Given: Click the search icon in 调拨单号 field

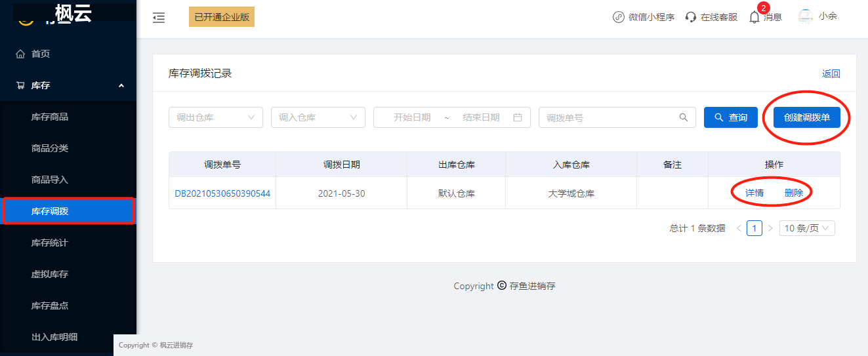Looking at the screenshot, I should pos(684,117).
